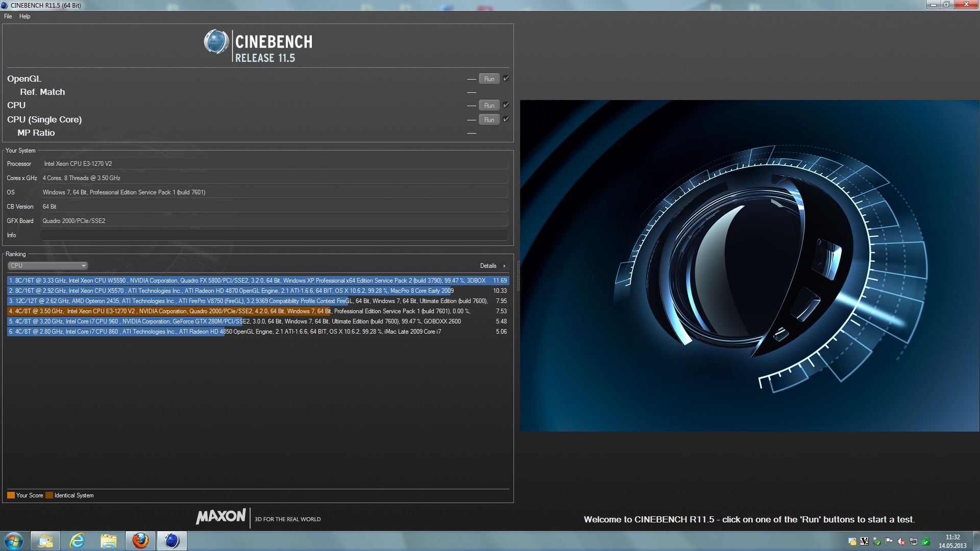Select ranking row 6 Core i7 860 iMac

(258, 332)
